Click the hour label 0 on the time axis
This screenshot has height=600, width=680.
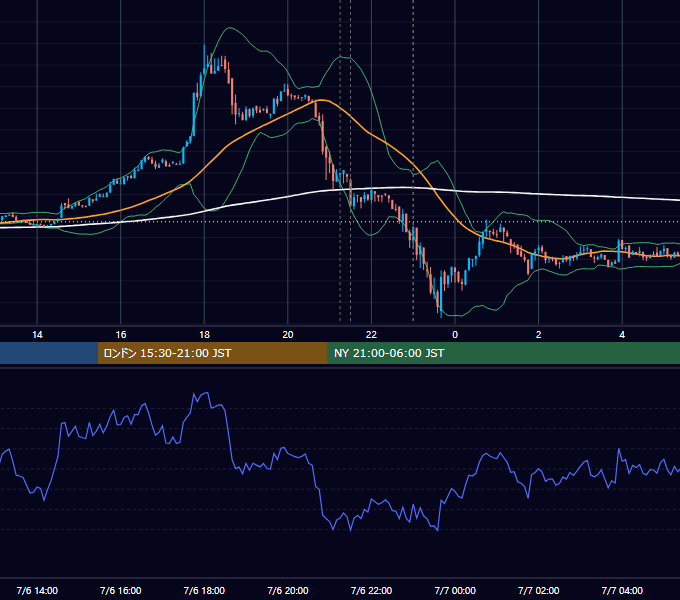455,335
